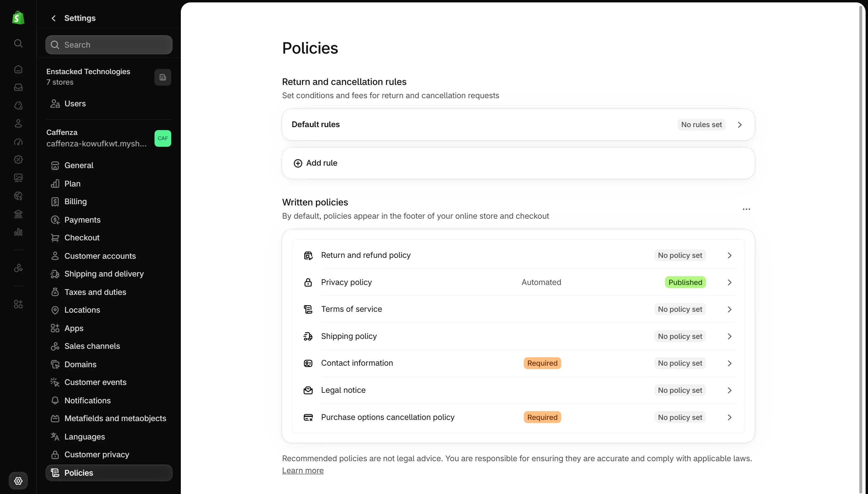Open the Products tag icon in the left rail
The height and width of the screenshot is (494, 868).
(x=18, y=105)
